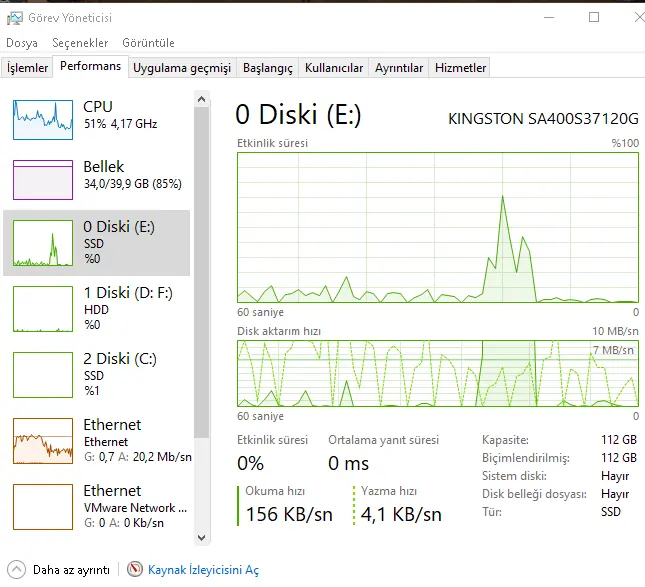Click the Kaynak İzleyicisi resource monitor icon
The height and width of the screenshot is (587, 645).
pos(135,569)
